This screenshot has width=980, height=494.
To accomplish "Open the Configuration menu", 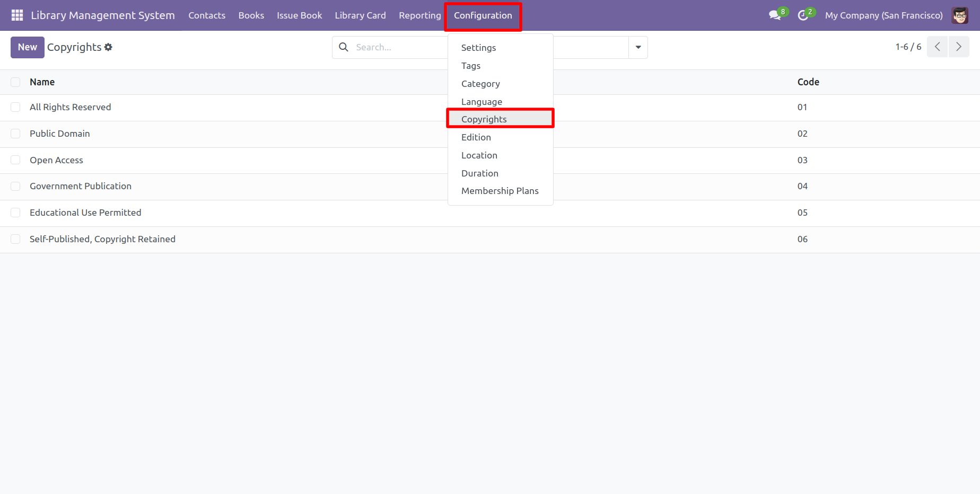I will 483,15.
